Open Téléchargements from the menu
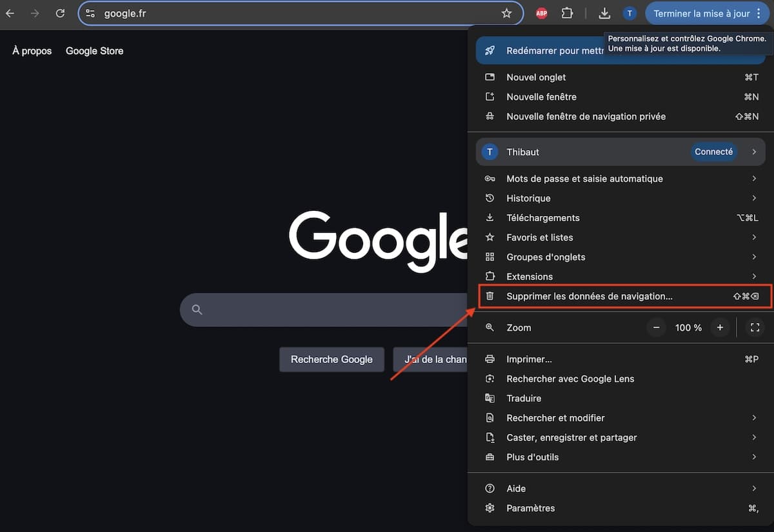The width and height of the screenshot is (774, 532). pyautogui.click(x=620, y=218)
